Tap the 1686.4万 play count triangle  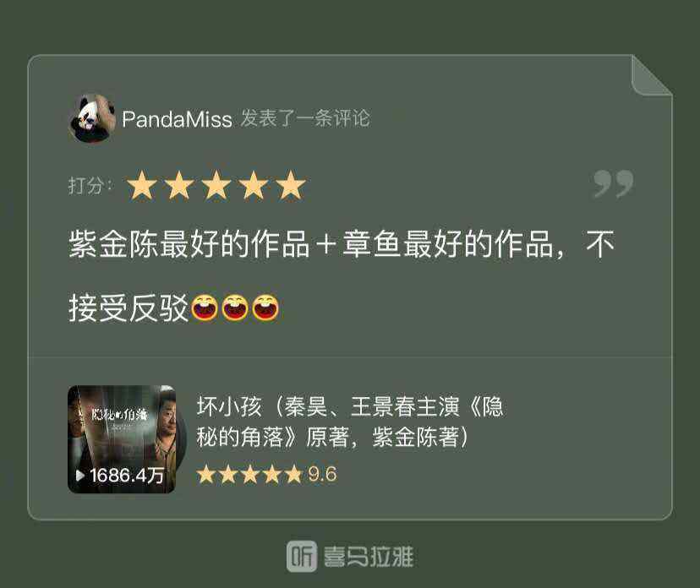pos(80,475)
